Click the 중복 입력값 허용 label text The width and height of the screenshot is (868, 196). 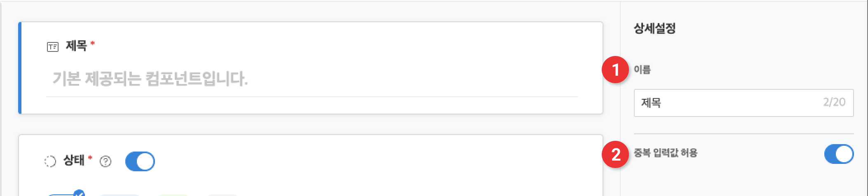(666, 153)
